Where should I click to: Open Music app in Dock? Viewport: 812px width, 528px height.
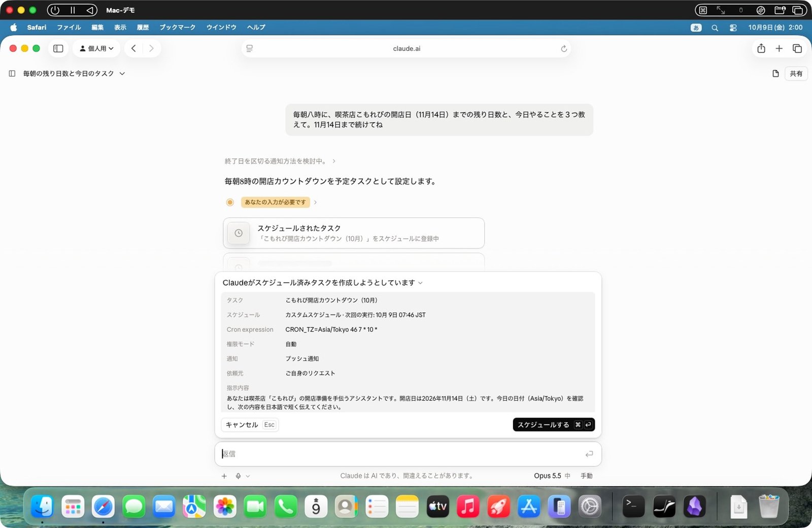click(x=468, y=506)
